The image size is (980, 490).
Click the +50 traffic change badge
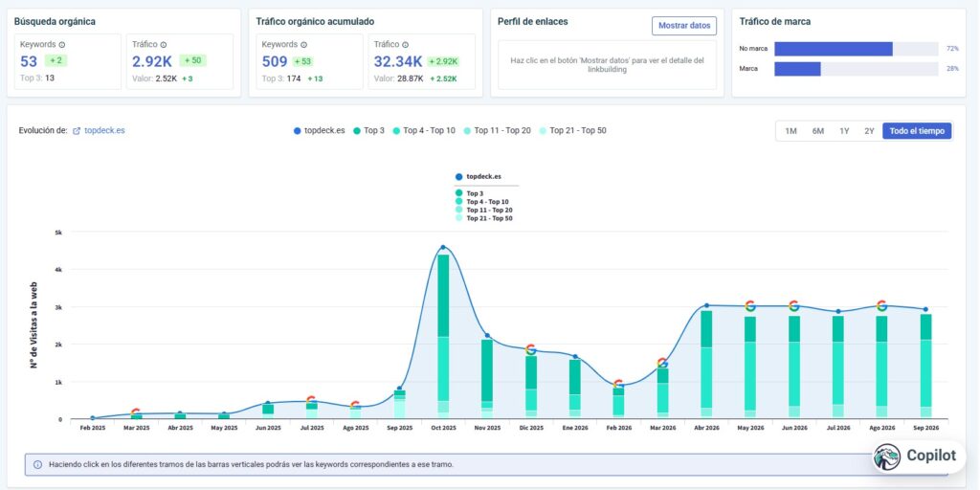192,60
